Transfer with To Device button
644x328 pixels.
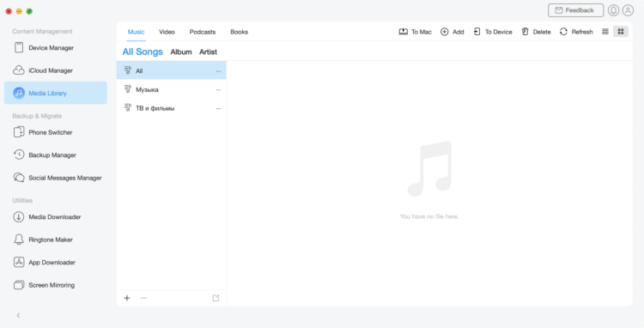tap(493, 32)
